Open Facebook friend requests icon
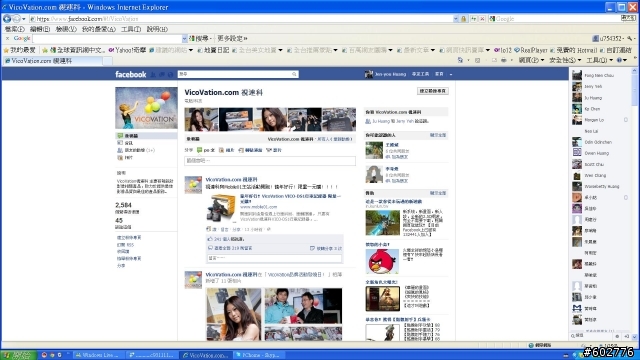 point(153,74)
